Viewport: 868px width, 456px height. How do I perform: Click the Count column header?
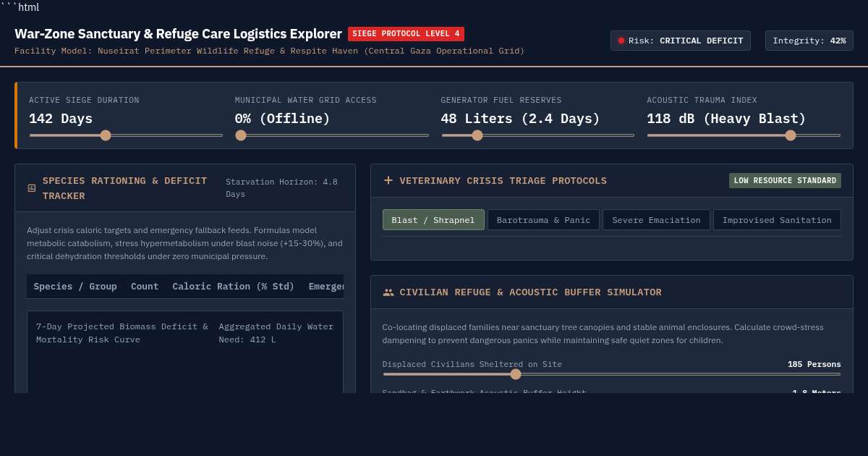tap(145, 287)
